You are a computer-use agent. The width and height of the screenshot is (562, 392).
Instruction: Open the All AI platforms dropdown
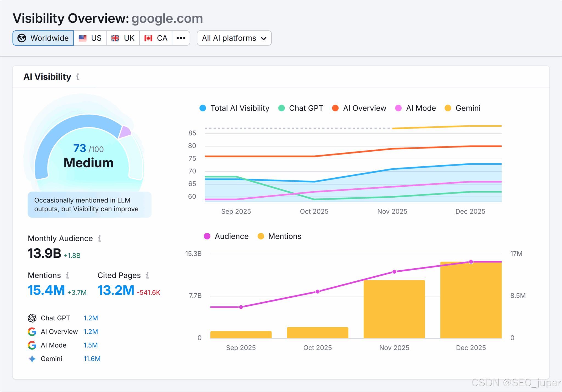pyautogui.click(x=234, y=38)
